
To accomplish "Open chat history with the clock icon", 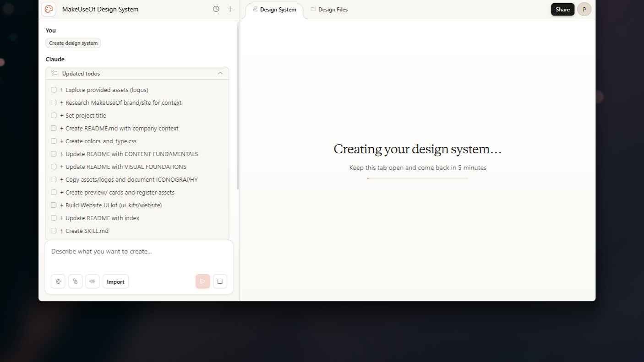I will tap(216, 9).
